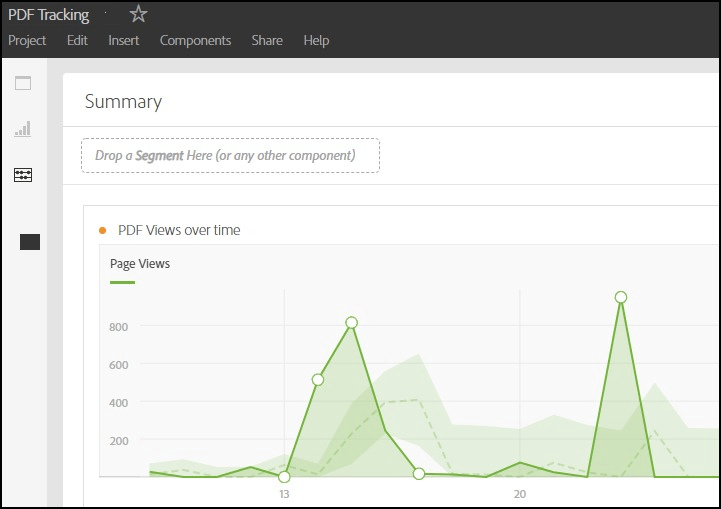This screenshot has height=509, width=721.
Task: Click the PDF Tracking project title
Action: coord(49,15)
